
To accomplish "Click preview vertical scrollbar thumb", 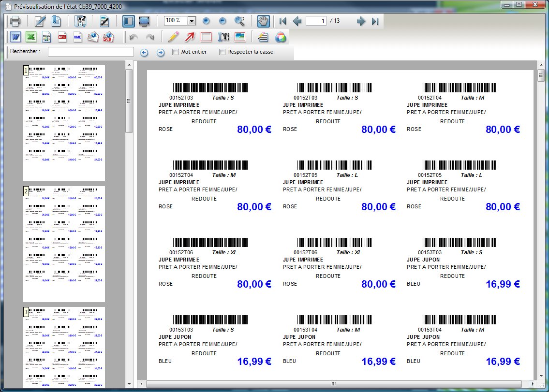I will [541, 75].
